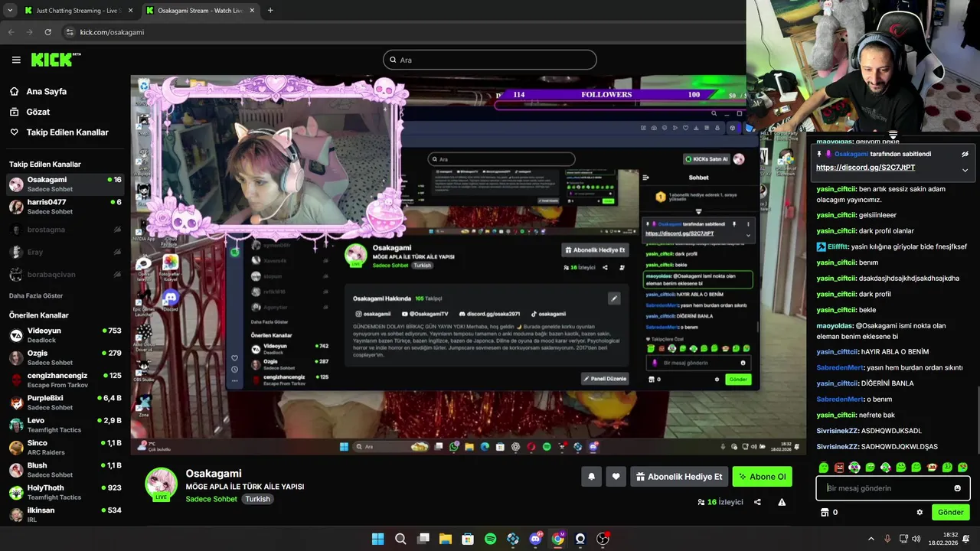
Task: Click the Ara search field
Action: click(x=490, y=60)
